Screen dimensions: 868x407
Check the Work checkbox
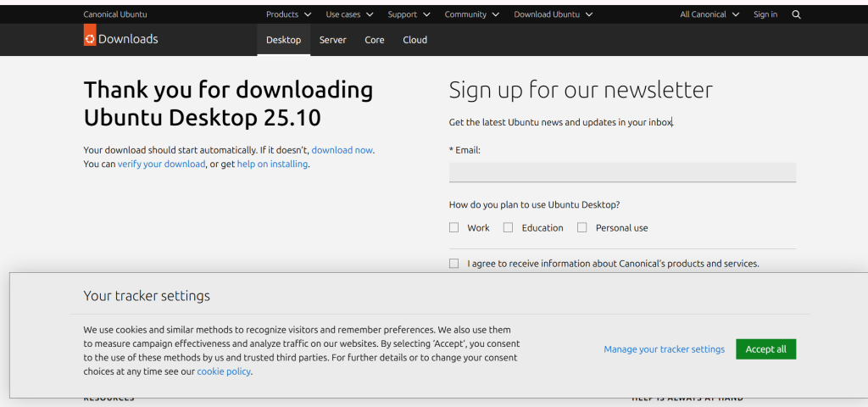pyautogui.click(x=453, y=227)
